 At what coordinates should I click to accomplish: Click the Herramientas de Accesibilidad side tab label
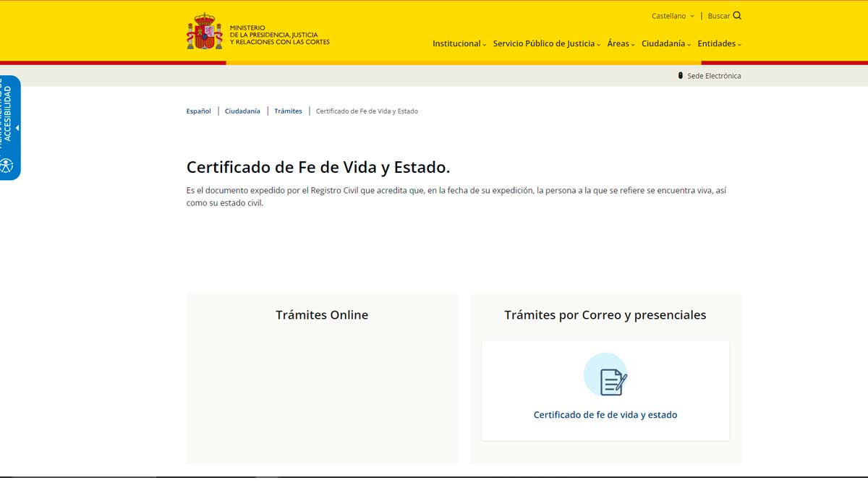tap(7, 112)
